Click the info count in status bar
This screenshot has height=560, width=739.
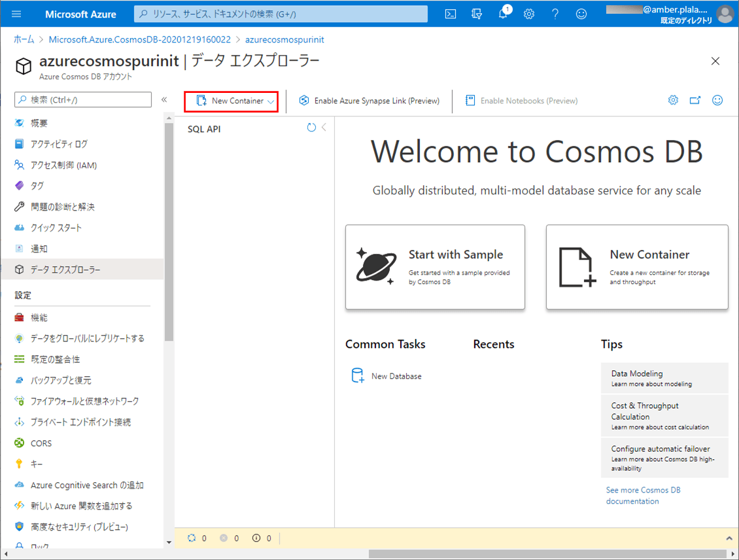pyautogui.click(x=262, y=538)
